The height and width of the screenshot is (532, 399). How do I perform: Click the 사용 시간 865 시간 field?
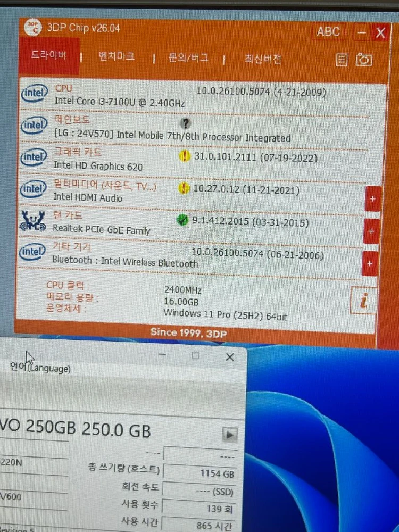(198, 525)
